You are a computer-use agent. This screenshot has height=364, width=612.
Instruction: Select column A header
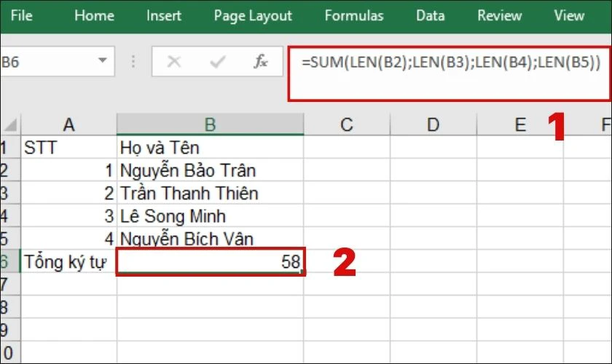point(68,124)
